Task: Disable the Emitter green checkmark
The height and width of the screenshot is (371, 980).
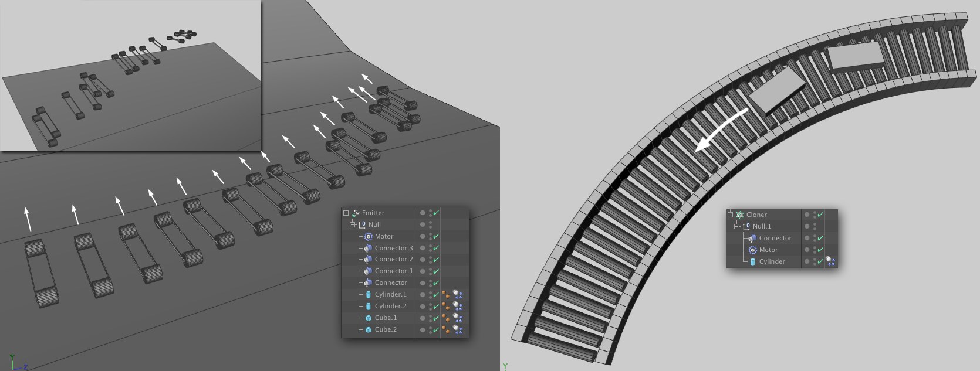Action: click(436, 213)
